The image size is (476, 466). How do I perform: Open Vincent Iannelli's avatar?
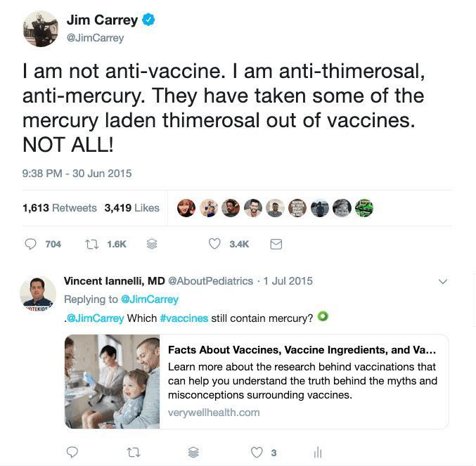pyautogui.click(x=38, y=293)
